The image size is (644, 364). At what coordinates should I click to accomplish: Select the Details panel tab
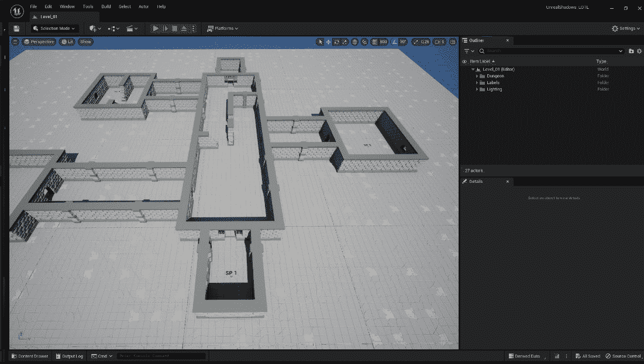point(476,181)
